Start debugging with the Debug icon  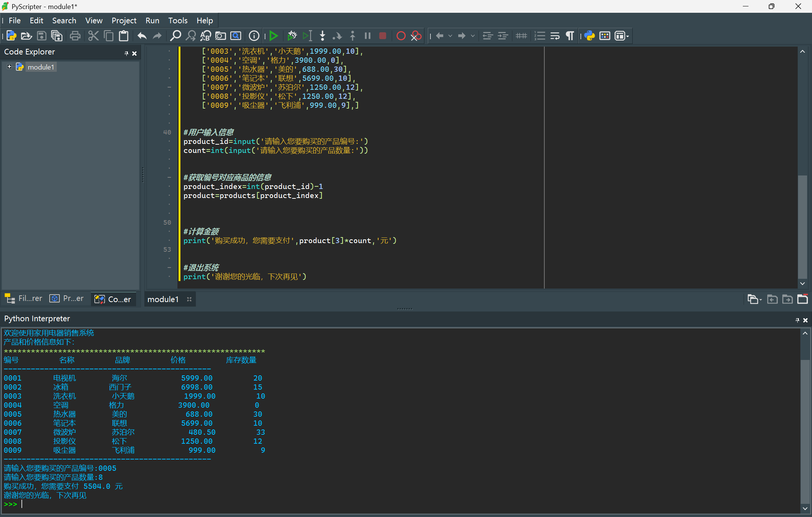point(292,36)
